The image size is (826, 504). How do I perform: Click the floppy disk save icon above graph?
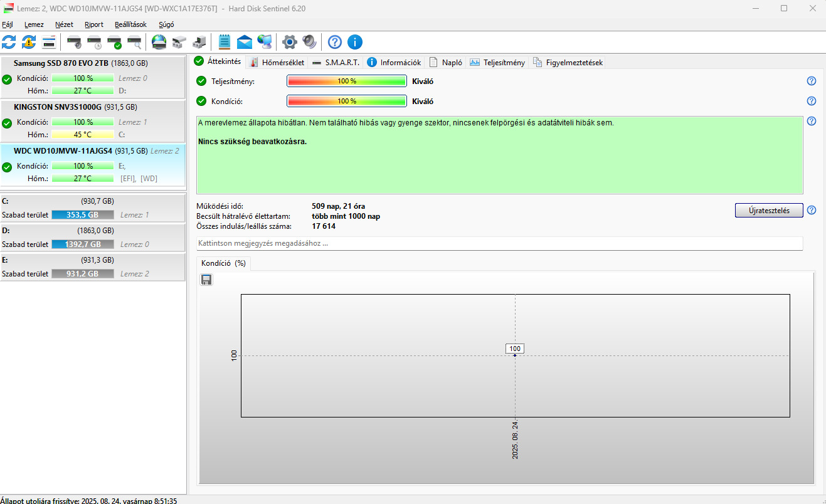tap(206, 280)
